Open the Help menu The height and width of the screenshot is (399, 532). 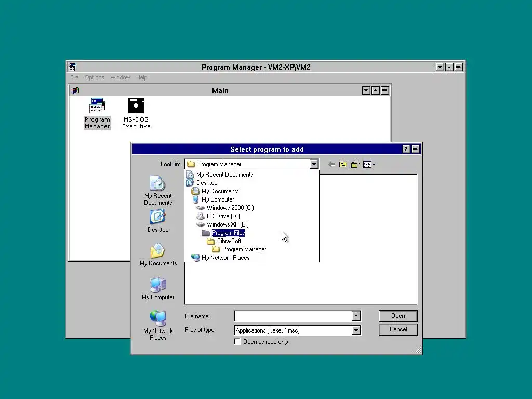(x=141, y=77)
